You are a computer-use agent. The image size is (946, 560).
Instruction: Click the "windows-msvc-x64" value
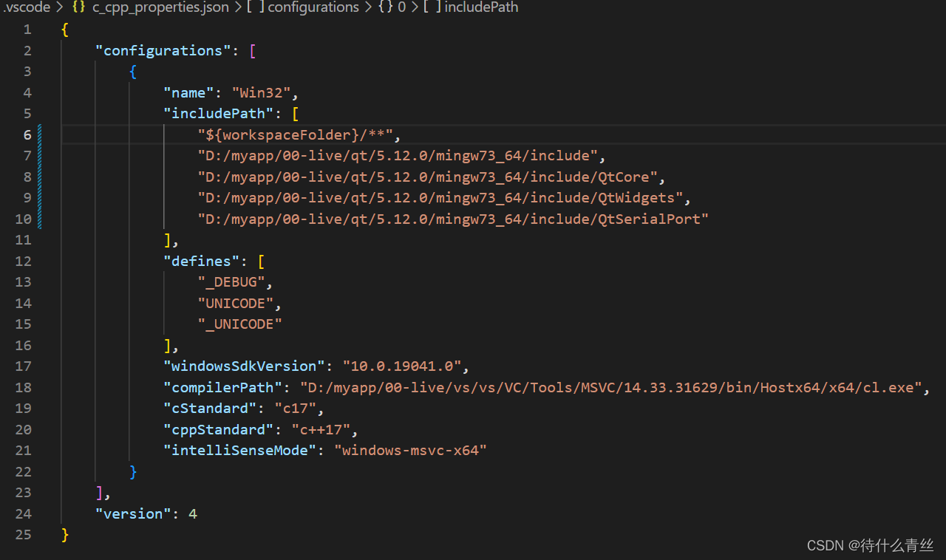pyautogui.click(x=410, y=451)
